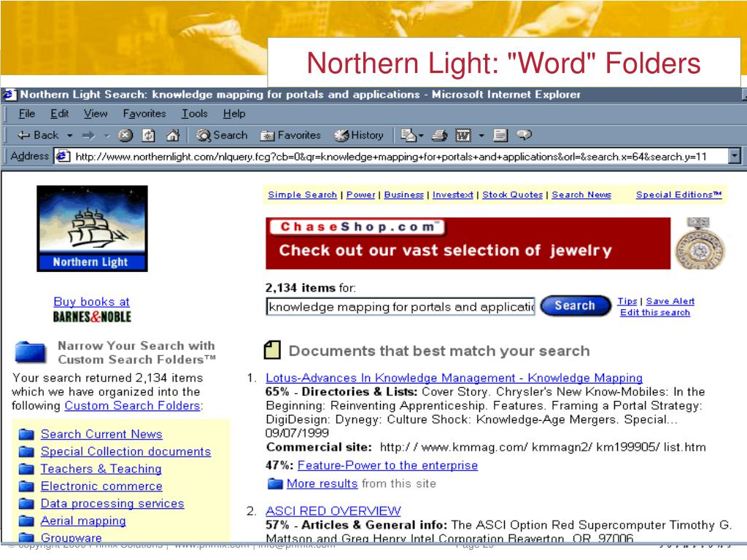Open the File menu
Viewport: 747px width, 560px height.
click(x=27, y=114)
